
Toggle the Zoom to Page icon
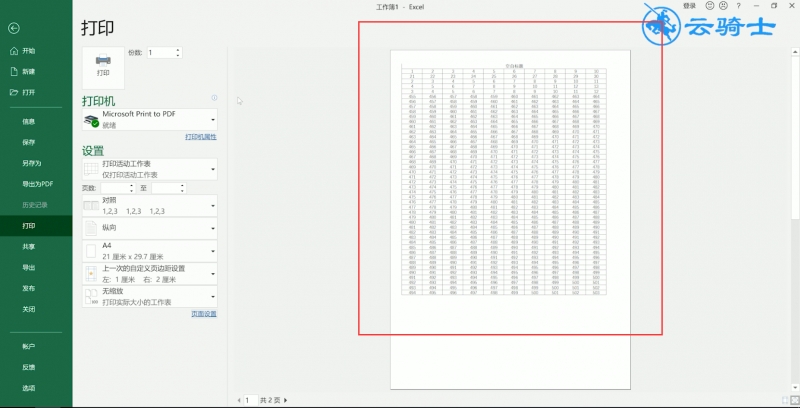click(x=795, y=400)
